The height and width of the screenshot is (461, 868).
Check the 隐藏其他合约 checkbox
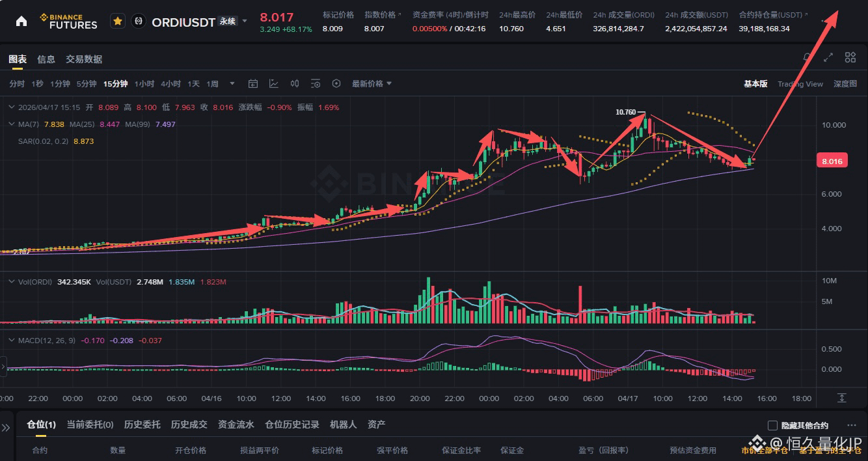tap(773, 425)
